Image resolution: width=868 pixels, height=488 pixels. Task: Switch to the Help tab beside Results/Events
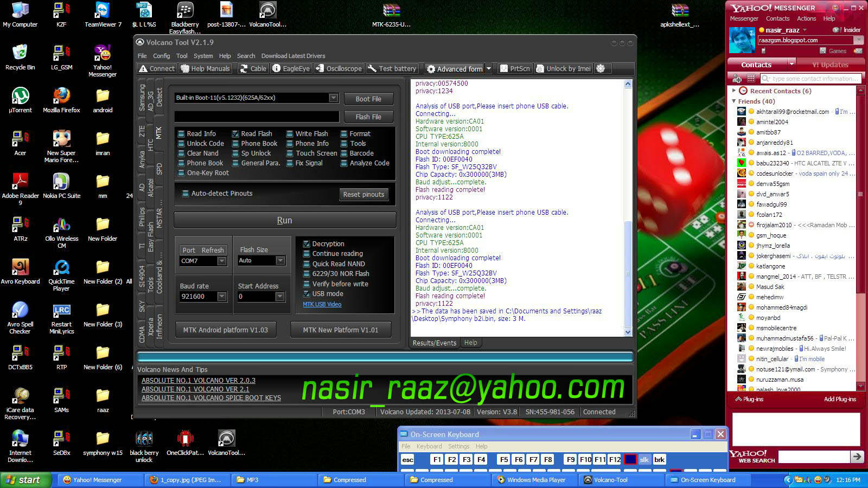470,343
